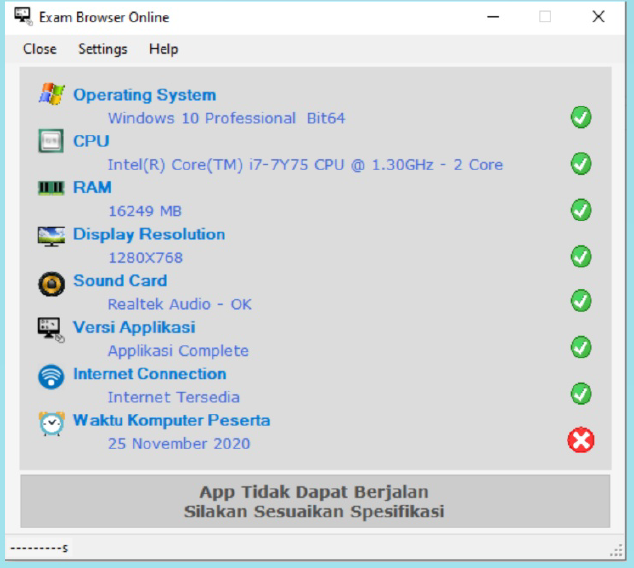Select the Applikasi Complete text
This screenshot has width=634, height=568.
[x=178, y=351]
